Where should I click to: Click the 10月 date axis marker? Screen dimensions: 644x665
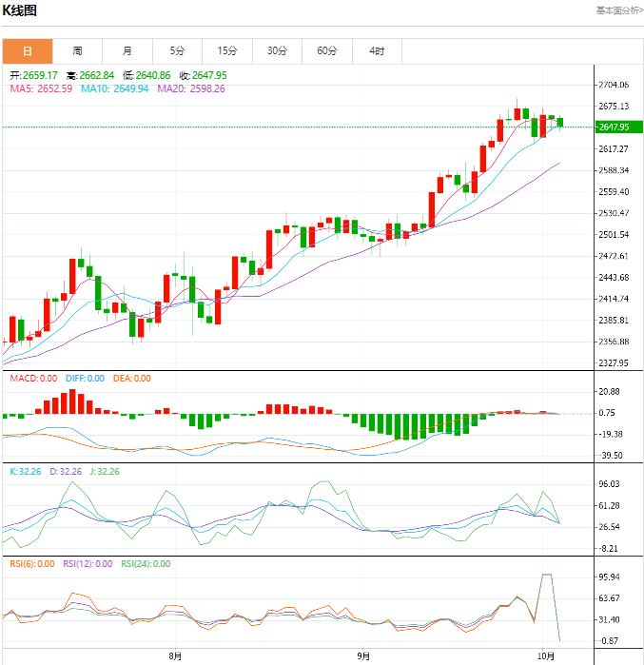545,655
